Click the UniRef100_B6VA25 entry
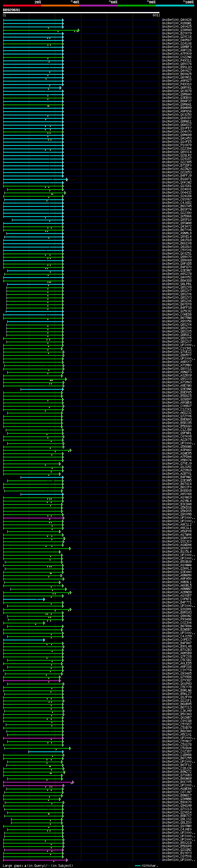 click(177, 74)
